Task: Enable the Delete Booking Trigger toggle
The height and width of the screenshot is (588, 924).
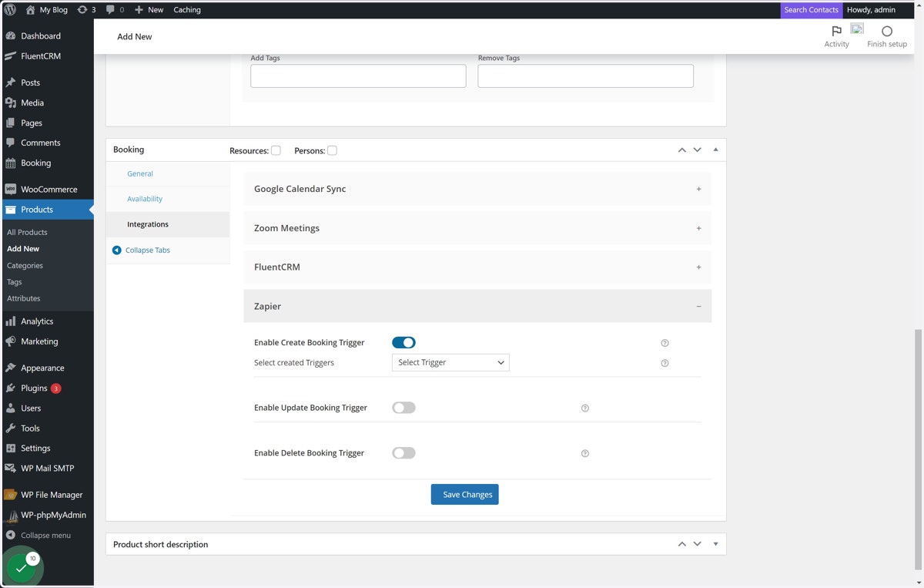Action: coord(403,453)
